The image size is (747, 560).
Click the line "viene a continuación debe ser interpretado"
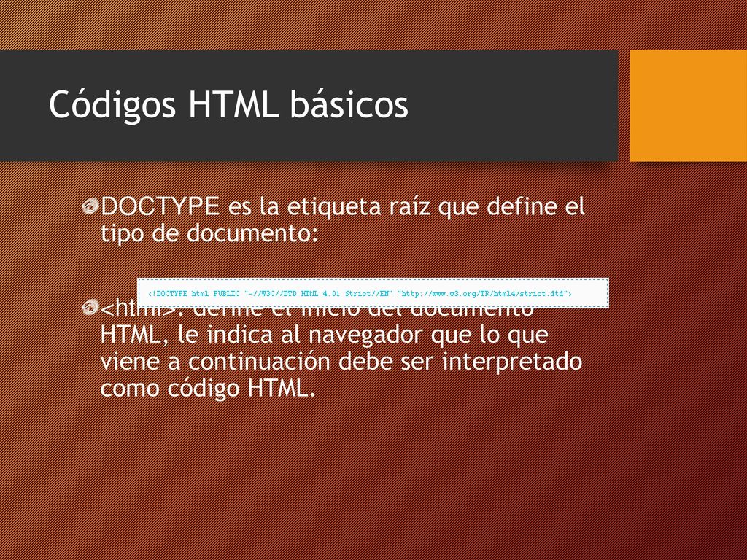(x=341, y=361)
